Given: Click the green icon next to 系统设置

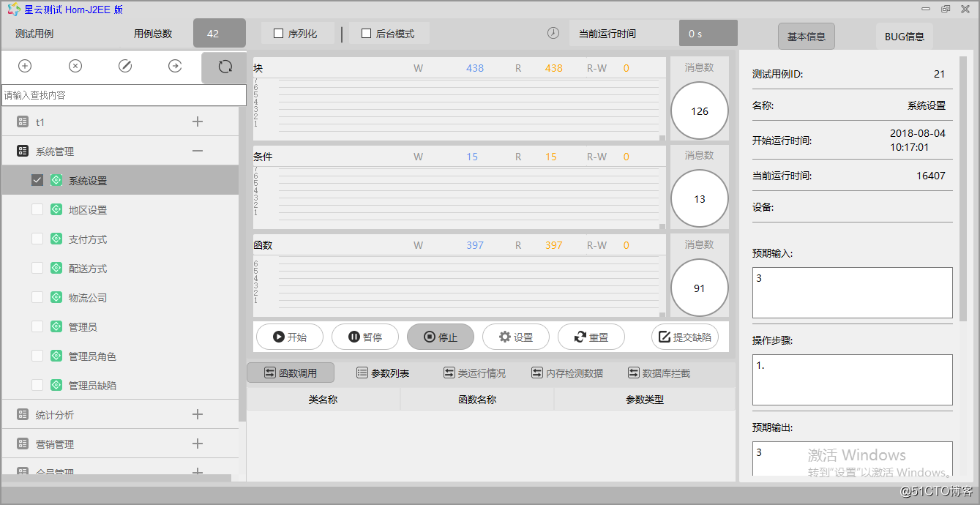Looking at the screenshot, I should [56, 180].
